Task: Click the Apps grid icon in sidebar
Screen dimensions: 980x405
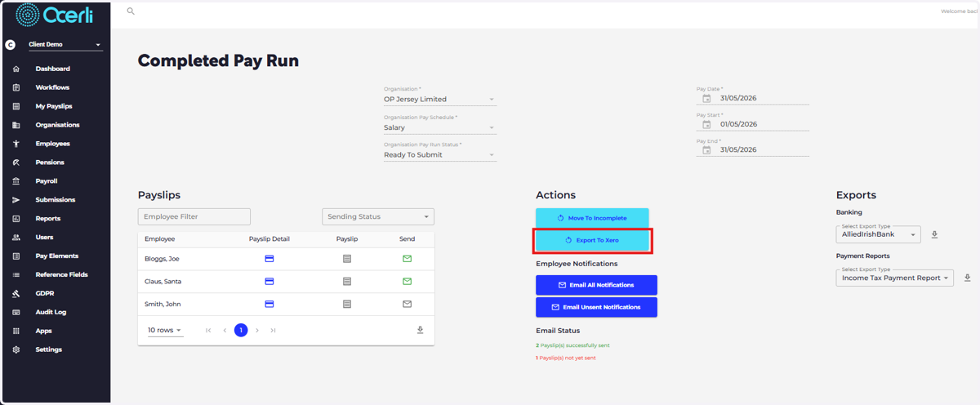Action: [16, 332]
